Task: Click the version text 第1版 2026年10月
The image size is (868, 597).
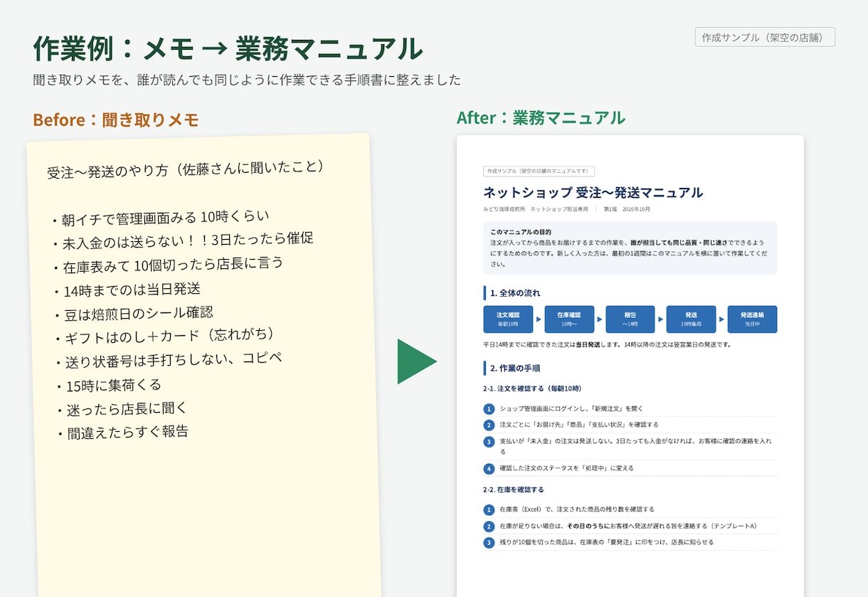Action: pos(627,210)
